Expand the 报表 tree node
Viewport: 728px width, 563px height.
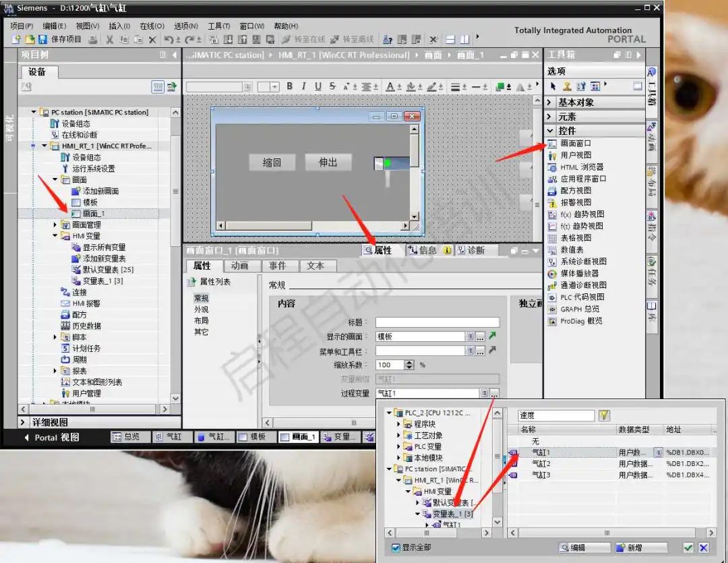click(55, 371)
